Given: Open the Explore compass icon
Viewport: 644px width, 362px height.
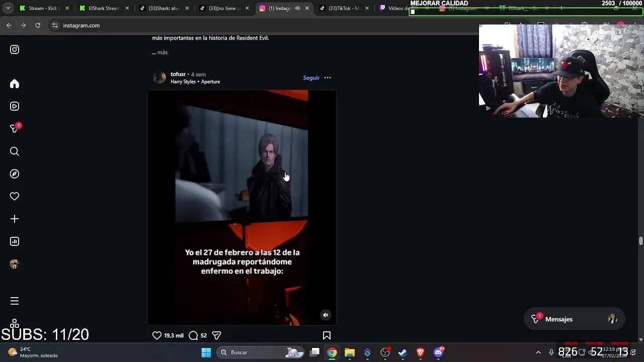Looking at the screenshot, I should [x=15, y=174].
